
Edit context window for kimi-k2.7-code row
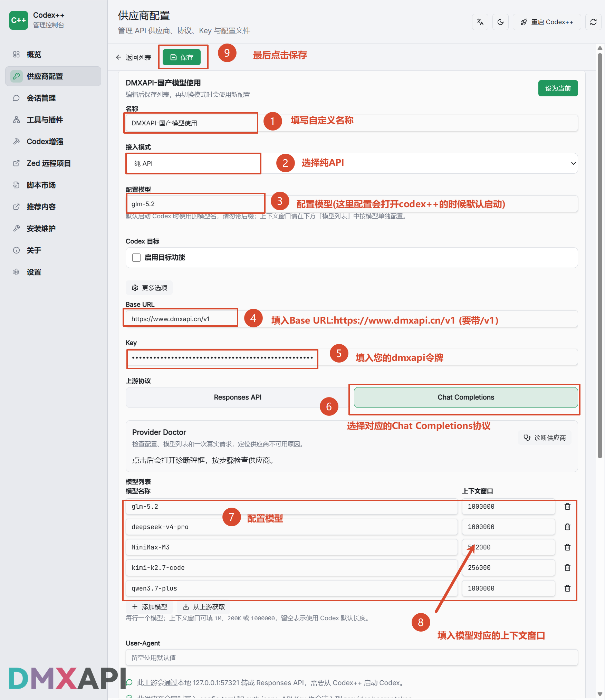[x=508, y=568]
